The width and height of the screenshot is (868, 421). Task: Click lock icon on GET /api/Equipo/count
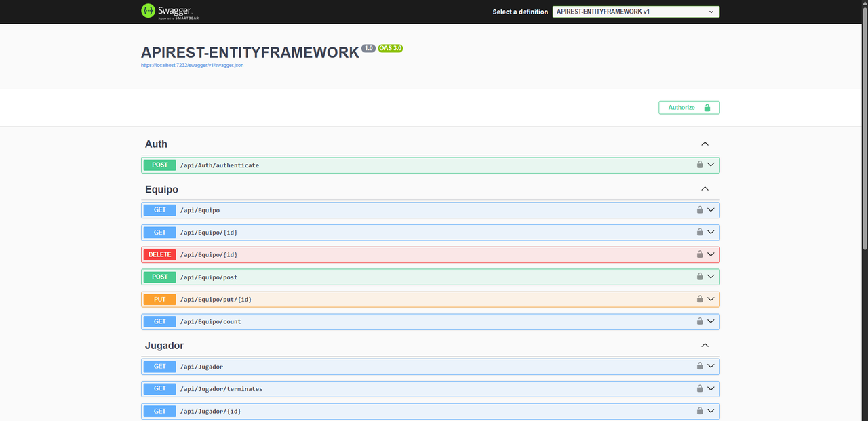pyautogui.click(x=700, y=321)
